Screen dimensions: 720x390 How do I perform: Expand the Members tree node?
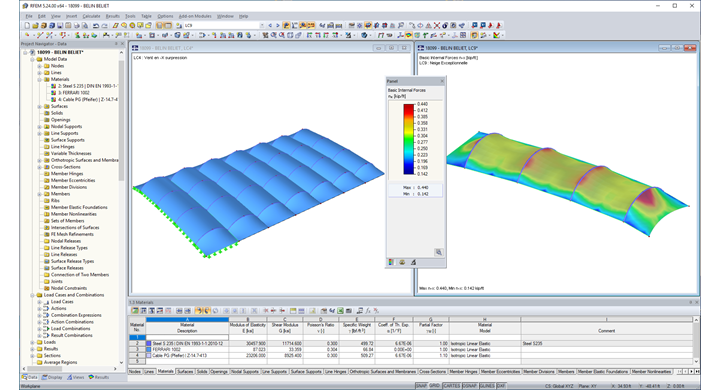39,194
